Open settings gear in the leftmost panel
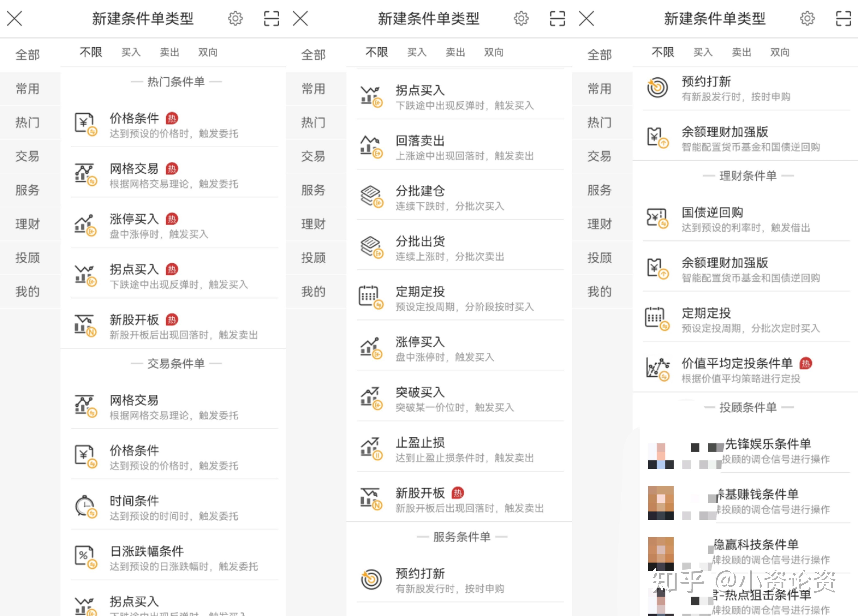Screen dimensions: 858x616 [235, 19]
